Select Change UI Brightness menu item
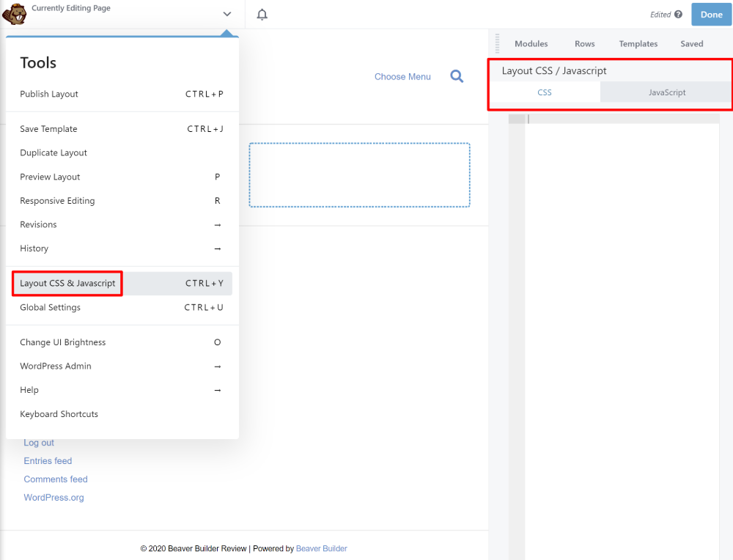The height and width of the screenshot is (560, 733). coord(122,342)
